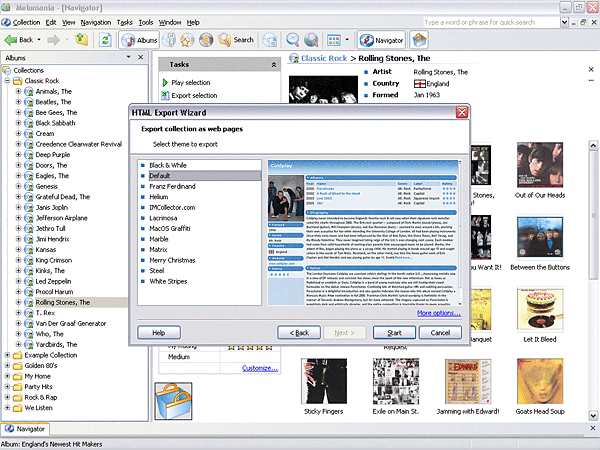600x450 pixels.
Task: Click the Let It Bleed album cover
Action: pos(540,310)
